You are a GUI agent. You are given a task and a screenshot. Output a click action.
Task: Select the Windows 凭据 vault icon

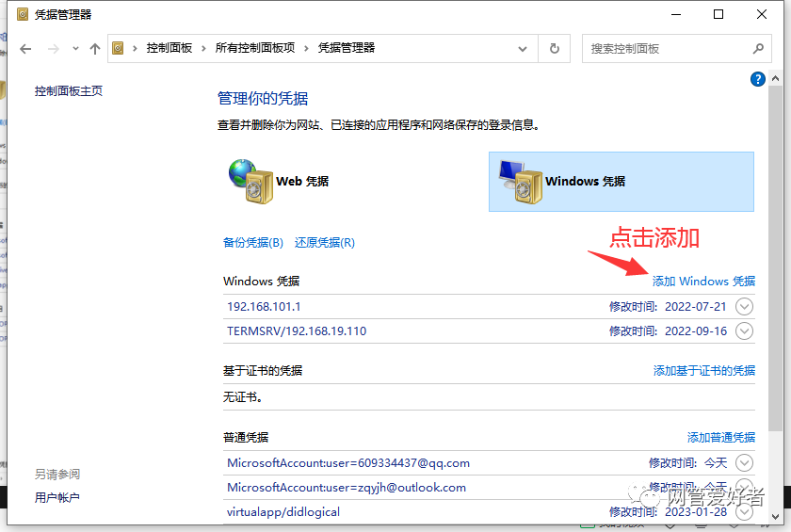(520, 181)
